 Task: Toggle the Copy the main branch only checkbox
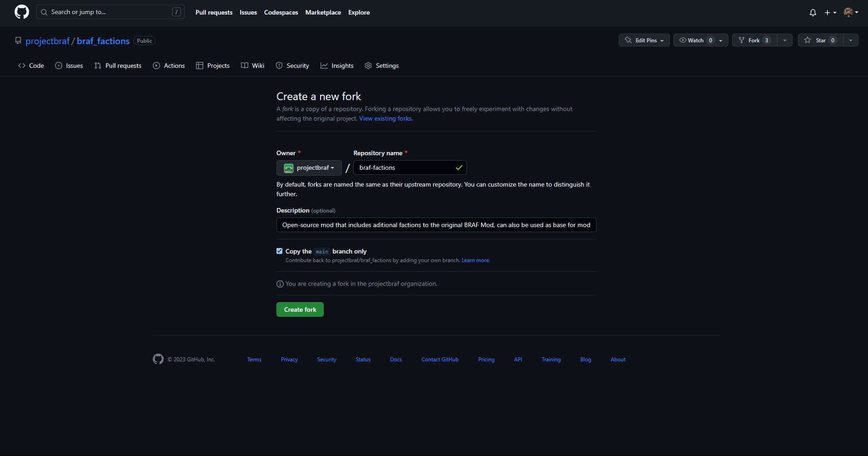pyautogui.click(x=280, y=251)
